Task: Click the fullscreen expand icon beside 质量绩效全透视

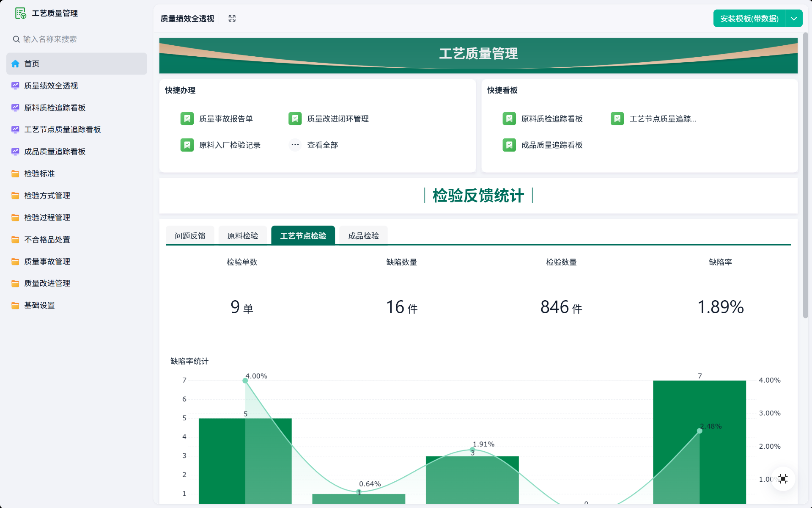Action: (x=232, y=19)
